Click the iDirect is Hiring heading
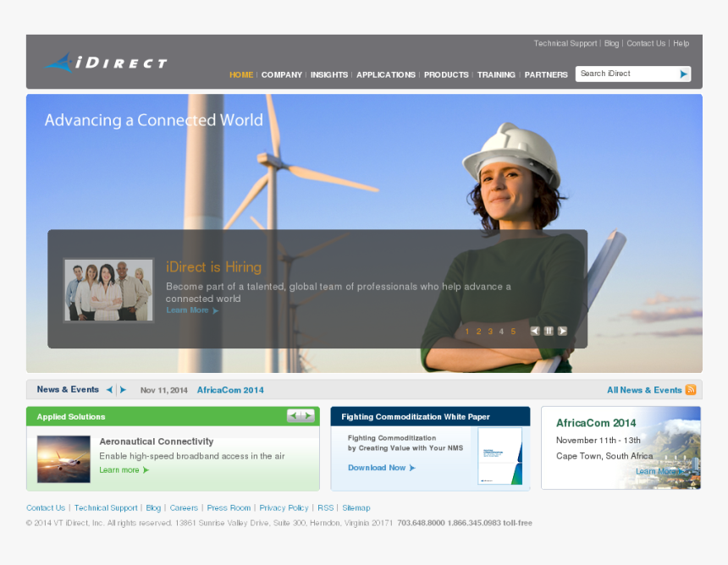The width and height of the screenshot is (728, 565). (213, 266)
